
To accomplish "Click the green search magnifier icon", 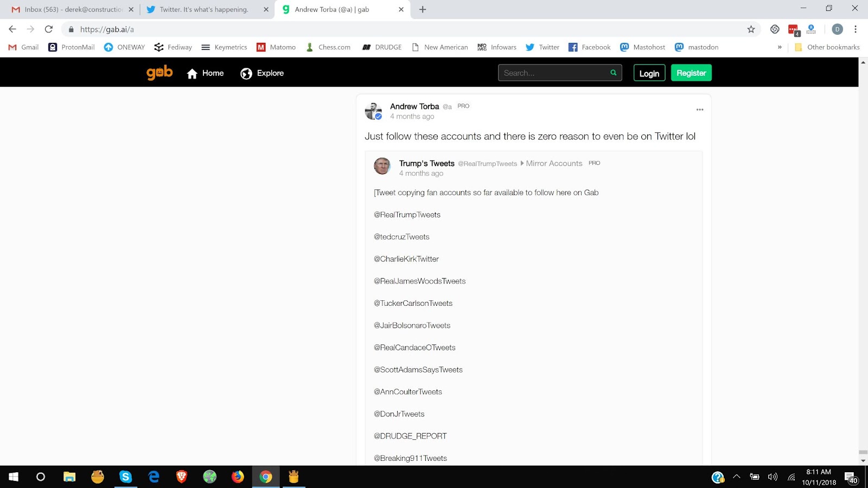I will point(614,73).
